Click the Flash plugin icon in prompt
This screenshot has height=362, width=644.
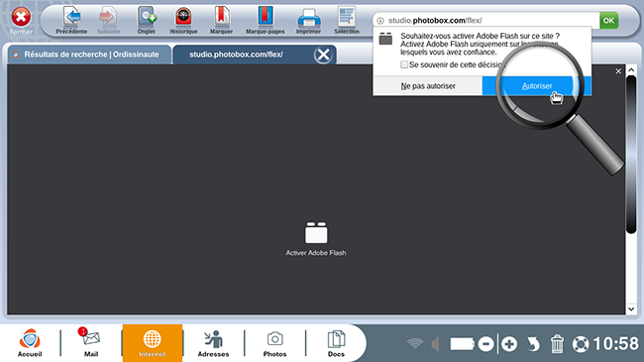385,39
